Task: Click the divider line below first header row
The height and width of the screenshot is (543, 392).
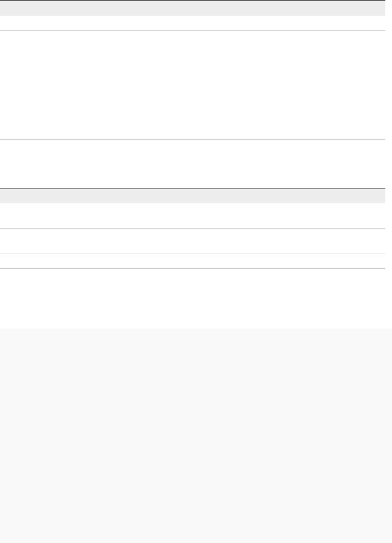Action: (x=193, y=30)
